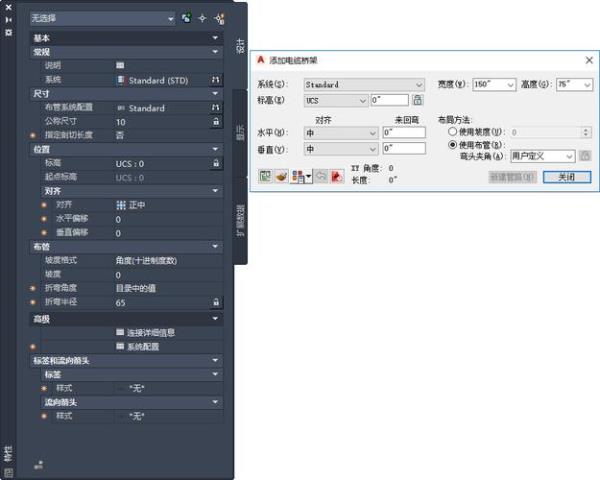This screenshot has height=480, width=600.
Task: Collapse the 布管 section
Action: (x=215, y=246)
